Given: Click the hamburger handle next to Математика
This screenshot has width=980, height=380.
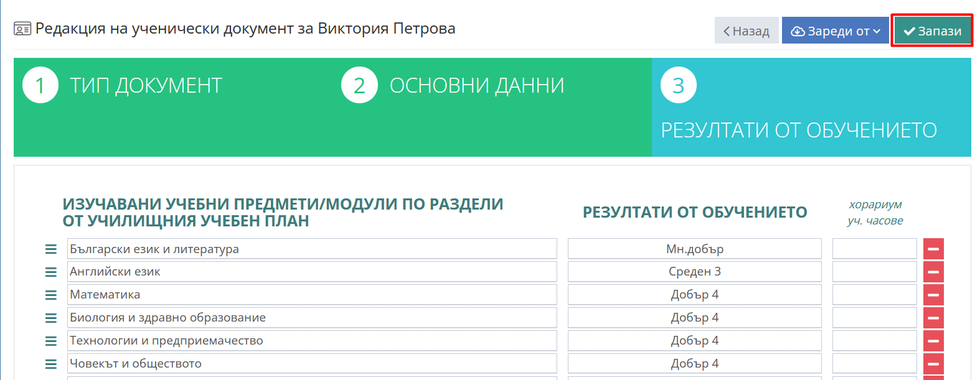Looking at the screenshot, I should pos(51,295).
